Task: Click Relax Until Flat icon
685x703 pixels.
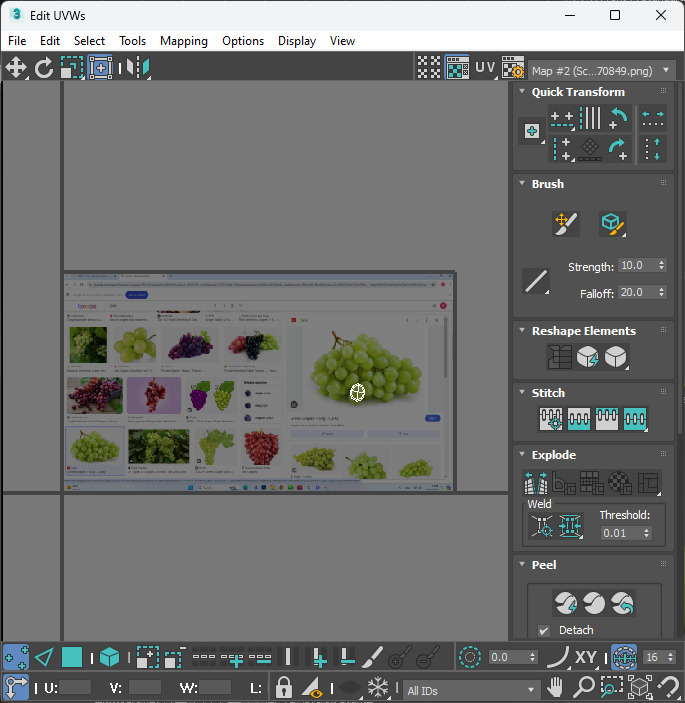Action: 587,357
